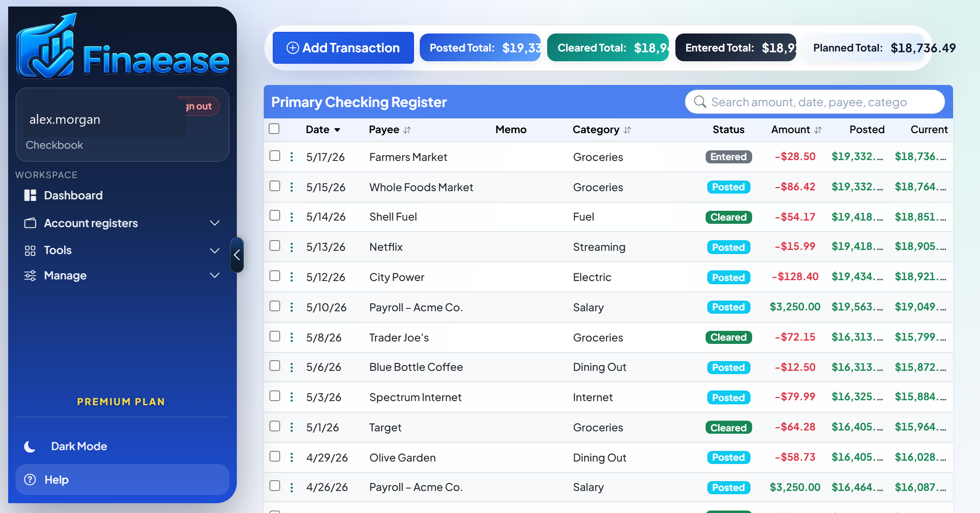The image size is (980, 513).
Task: Expand the Account registers chevron
Action: point(215,223)
